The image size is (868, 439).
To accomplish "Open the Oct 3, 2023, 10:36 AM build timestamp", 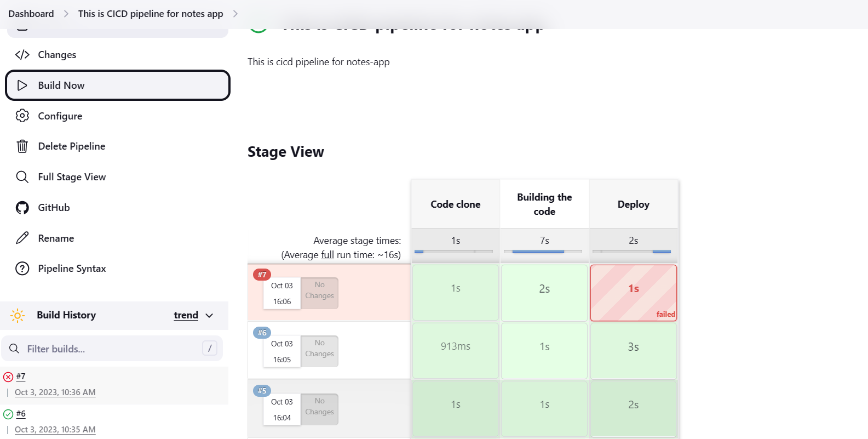I will [x=55, y=392].
